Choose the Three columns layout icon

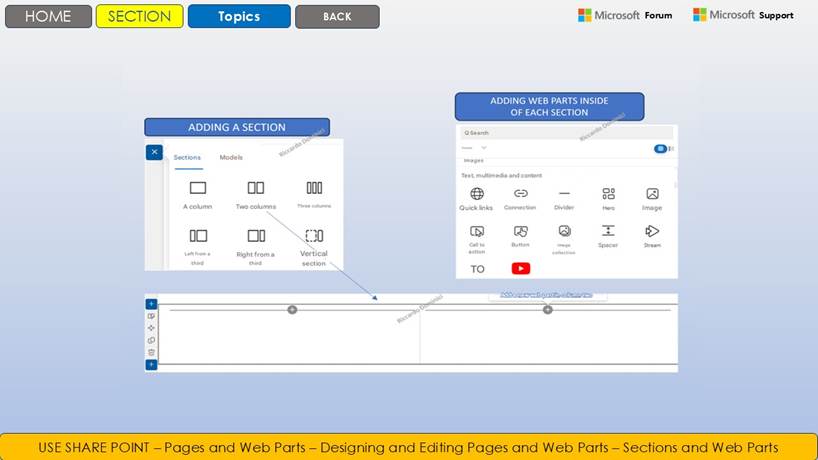[x=314, y=188]
